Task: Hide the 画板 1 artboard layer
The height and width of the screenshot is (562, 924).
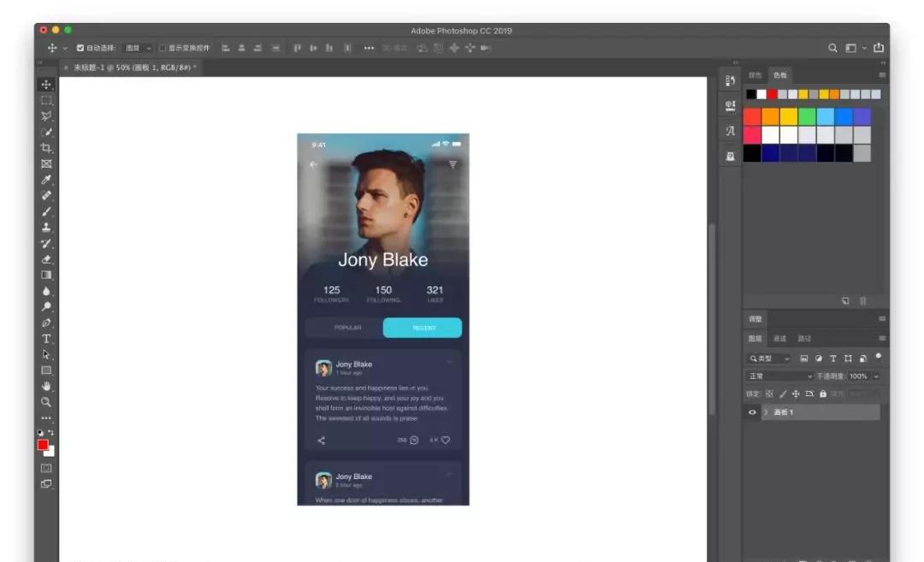Action: pos(752,412)
